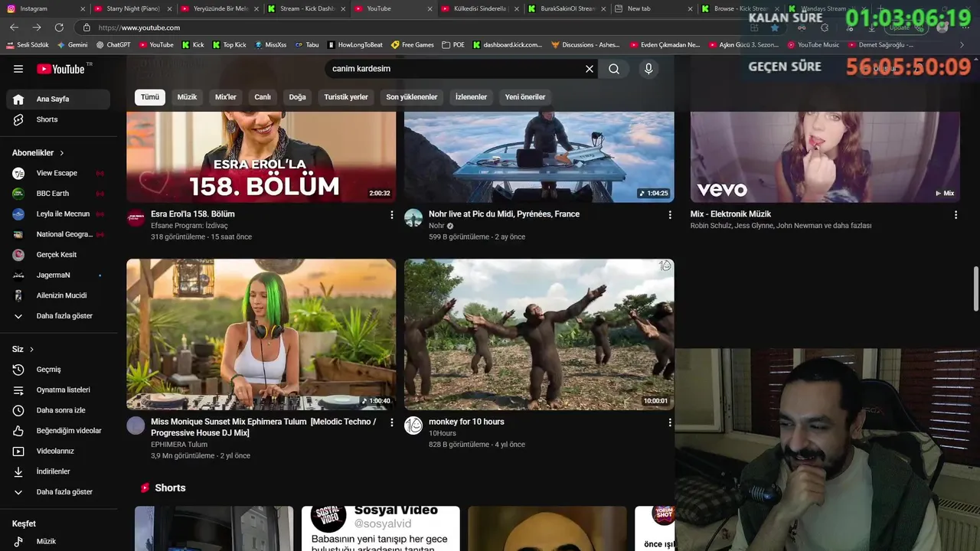Screen dimensions: 980x551
Task: Open the Sosyal Video short thumbnail
Action: point(381,528)
